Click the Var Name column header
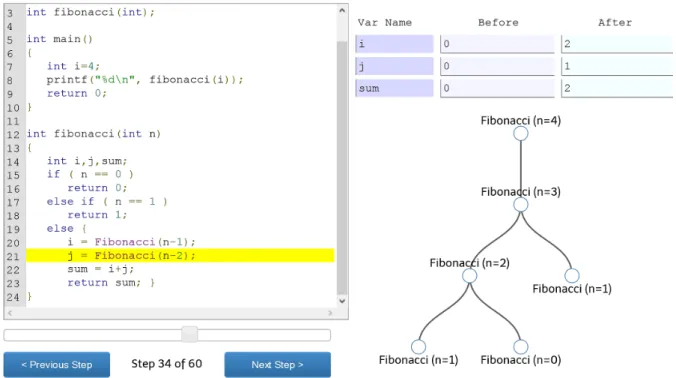676x378 pixels. [x=385, y=22]
